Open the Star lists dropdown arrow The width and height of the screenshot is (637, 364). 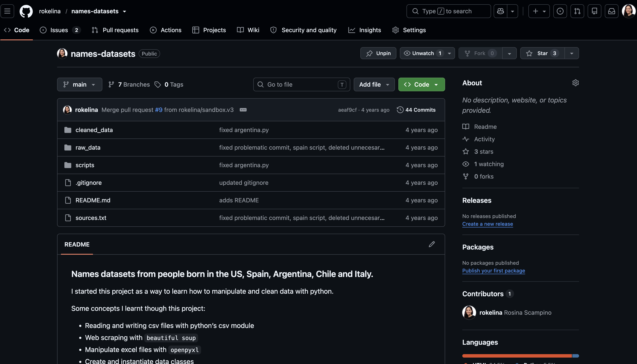coord(572,53)
